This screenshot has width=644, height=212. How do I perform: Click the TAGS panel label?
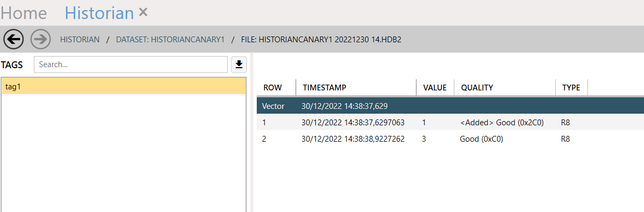pyautogui.click(x=12, y=64)
